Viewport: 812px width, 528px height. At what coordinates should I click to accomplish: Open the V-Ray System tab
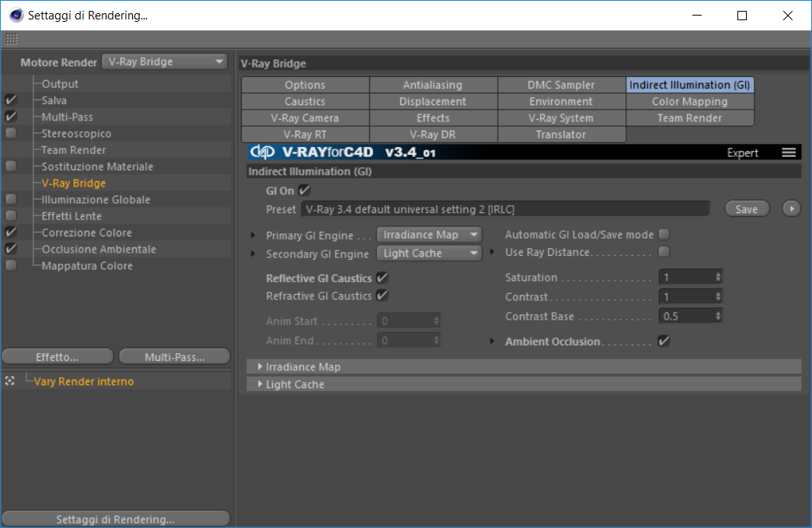[561, 118]
